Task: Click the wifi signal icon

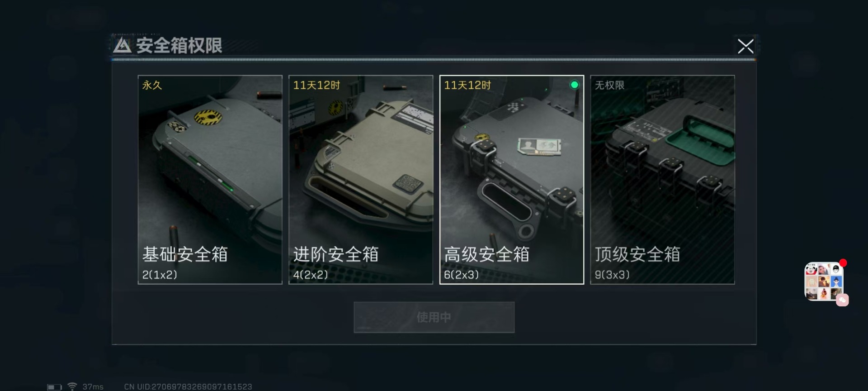Action: [72, 386]
